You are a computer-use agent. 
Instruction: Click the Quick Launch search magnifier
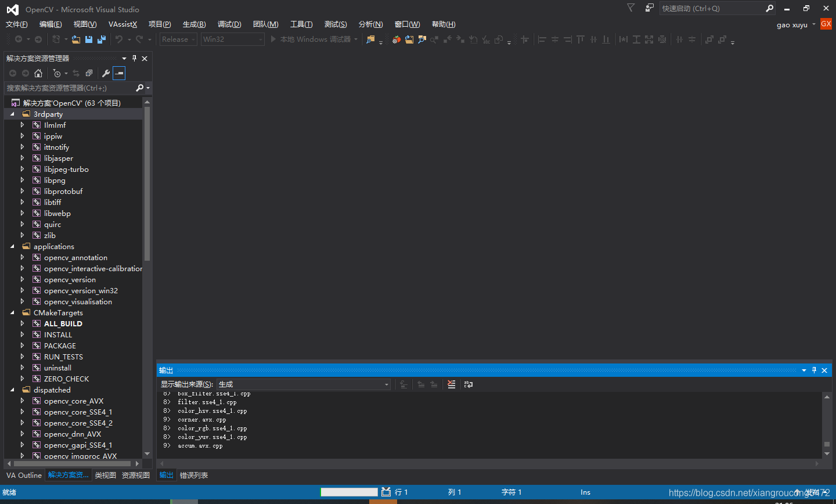pyautogui.click(x=770, y=8)
